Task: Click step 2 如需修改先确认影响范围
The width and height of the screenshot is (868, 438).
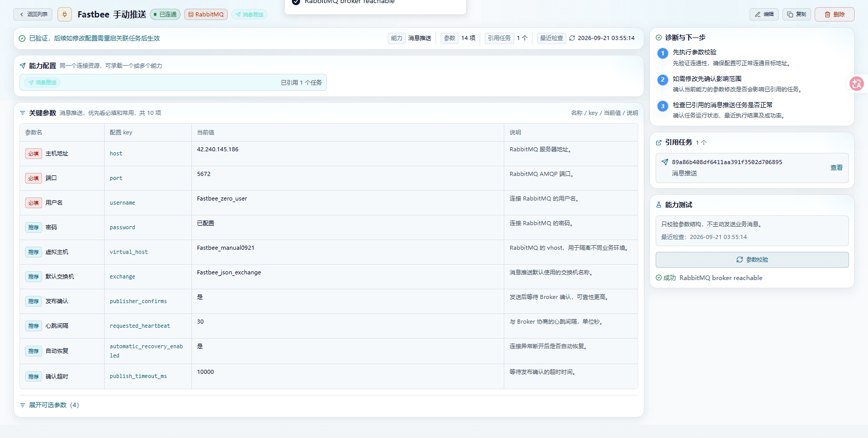Action: coord(707,79)
